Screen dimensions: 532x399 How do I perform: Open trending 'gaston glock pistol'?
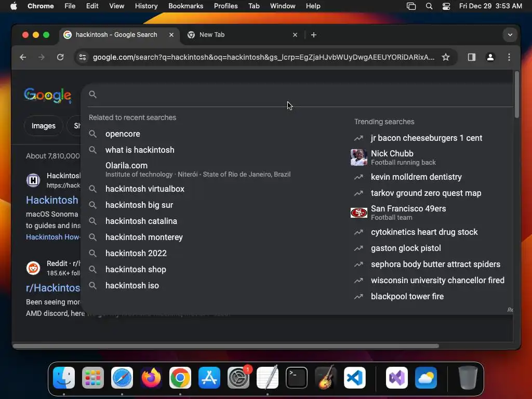pyautogui.click(x=406, y=248)
